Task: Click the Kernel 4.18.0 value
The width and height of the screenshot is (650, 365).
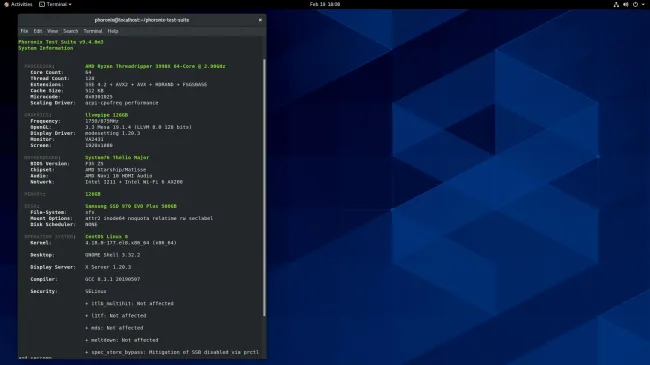Action: tap(131, 243)
